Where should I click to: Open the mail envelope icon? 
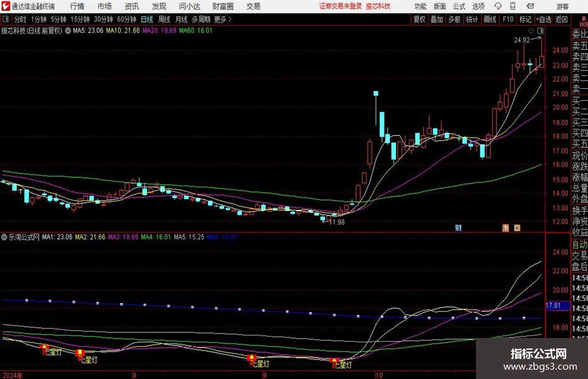[530, 6]
